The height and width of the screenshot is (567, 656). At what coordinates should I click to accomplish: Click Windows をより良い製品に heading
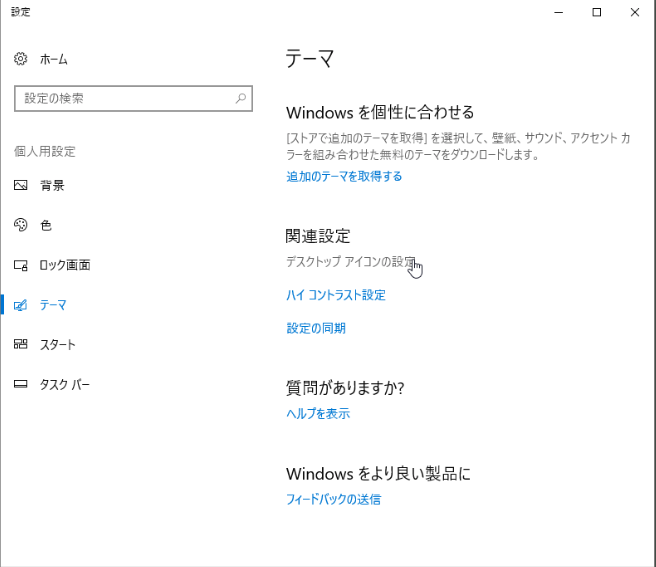tap(378, 474)
